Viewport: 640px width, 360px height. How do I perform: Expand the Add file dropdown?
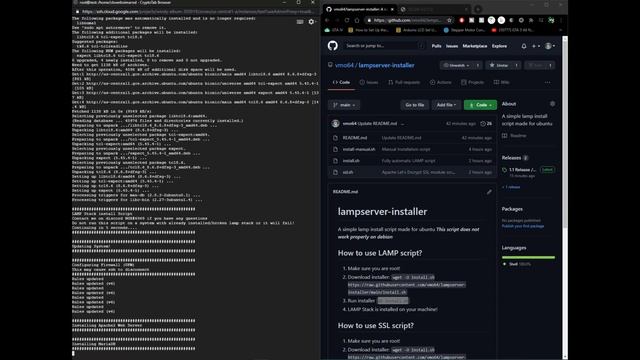point(446,105)
